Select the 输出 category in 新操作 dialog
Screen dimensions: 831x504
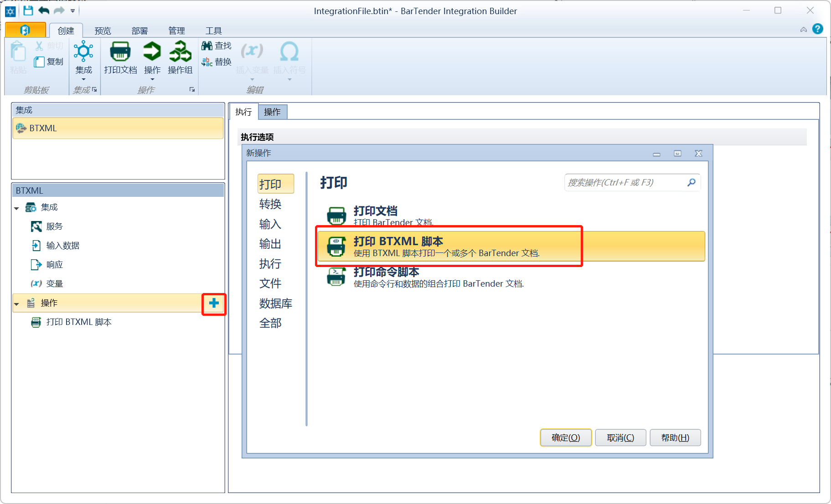(270, 244)
